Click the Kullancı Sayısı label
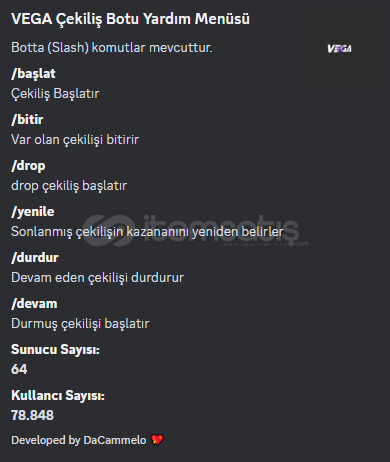The height and width of the screenshot is (462, 390). pyautogui.click(x=58, y=396)
